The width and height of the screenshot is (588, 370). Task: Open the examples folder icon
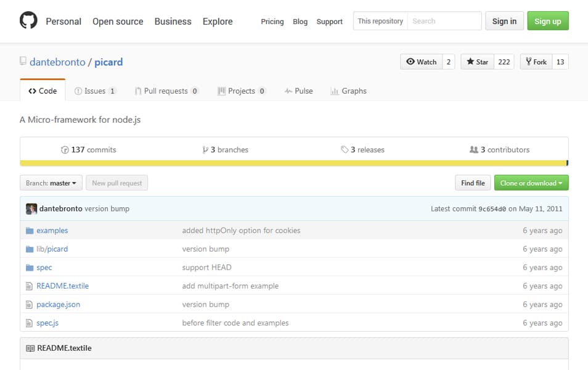click(x=30, y=231)
